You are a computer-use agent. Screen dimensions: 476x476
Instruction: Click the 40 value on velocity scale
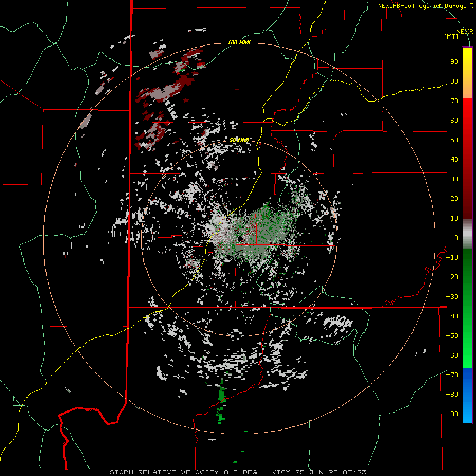point(454,160)
